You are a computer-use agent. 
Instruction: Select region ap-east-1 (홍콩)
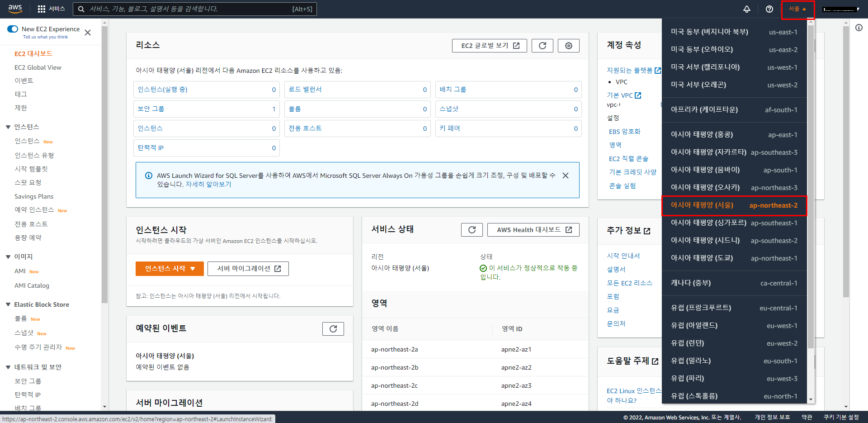[x=734, y=135]
